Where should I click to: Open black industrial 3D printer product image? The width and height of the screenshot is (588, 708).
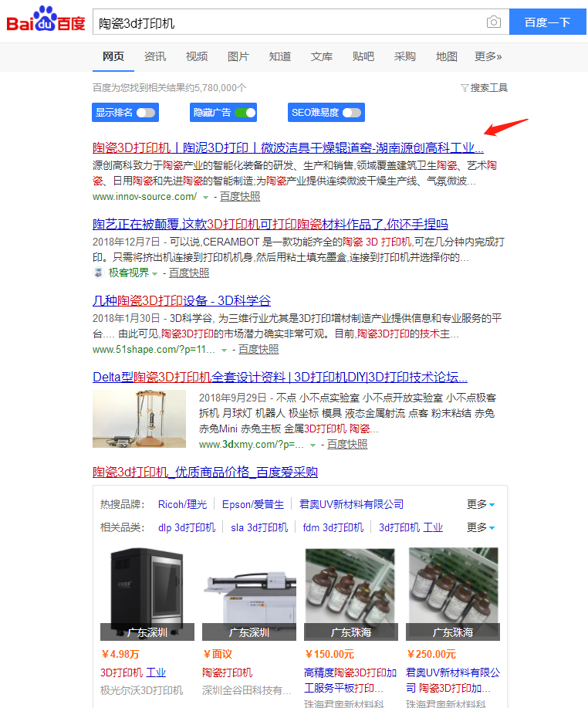coord(147,594)
